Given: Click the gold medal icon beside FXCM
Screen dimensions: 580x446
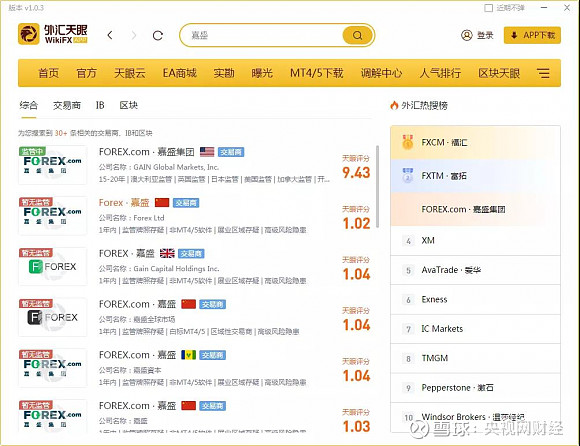Looking at the screenshot, I should [x=408, y=142].
